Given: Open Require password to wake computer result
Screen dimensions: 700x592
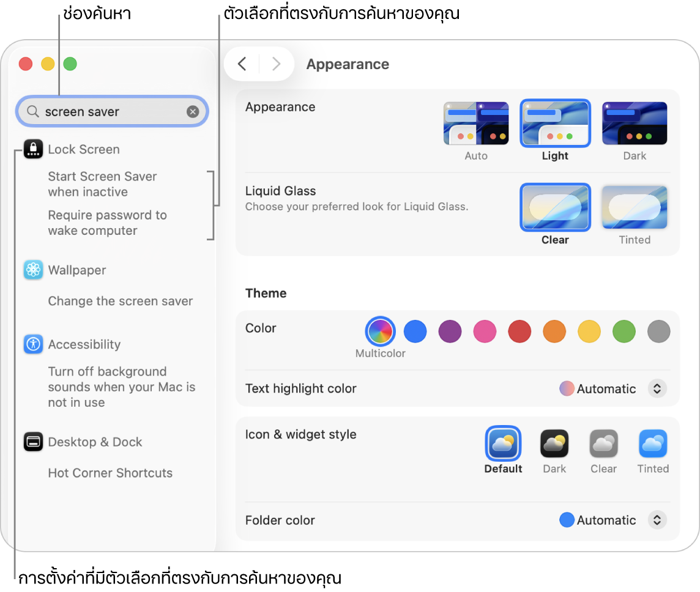Looking at the screenshot, I should (108, 223).
